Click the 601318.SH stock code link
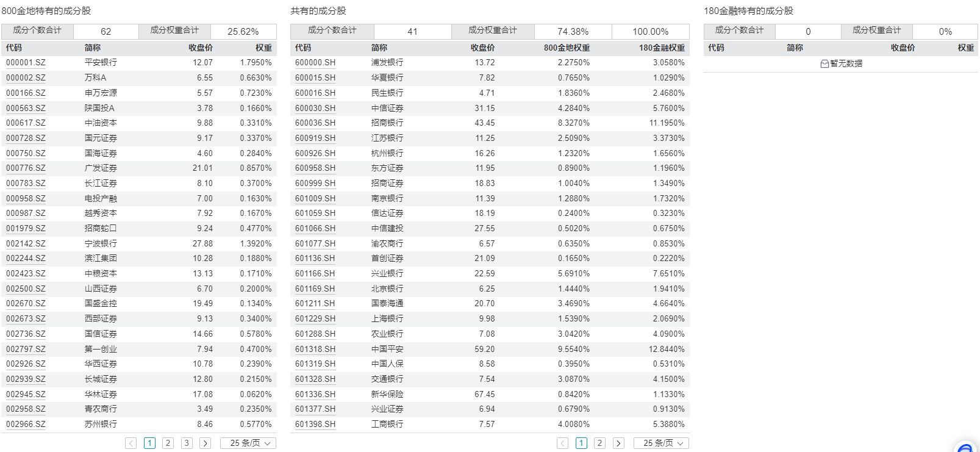The width and height of the screenshot is (980, 452). click(x=315, y=349)
